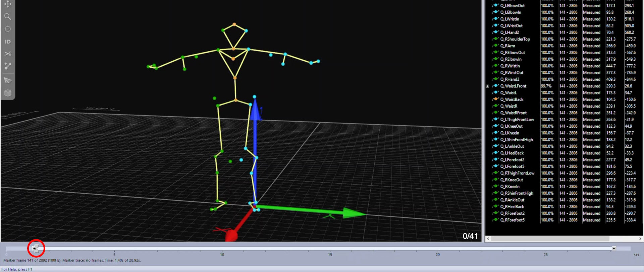Screen dimensions: 644x272
Task: Select the Create bone tool
Action: pos(8,66)
